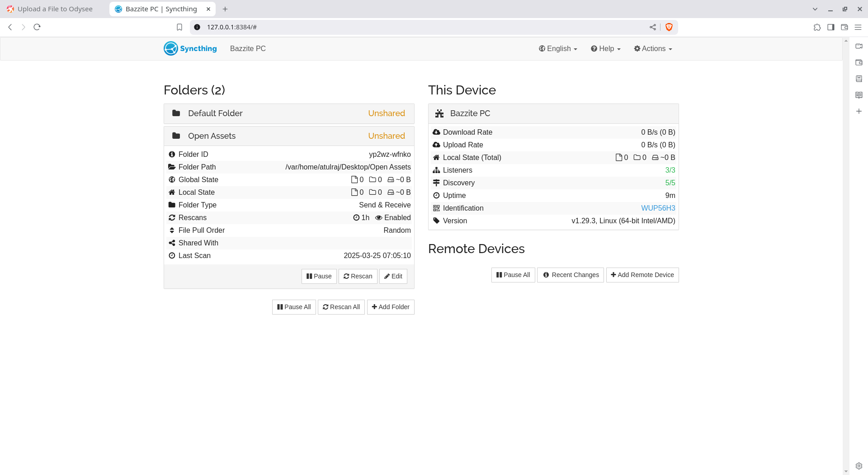Click the Upload Rate cloud icon
The image size is (868, 475).
436,145
